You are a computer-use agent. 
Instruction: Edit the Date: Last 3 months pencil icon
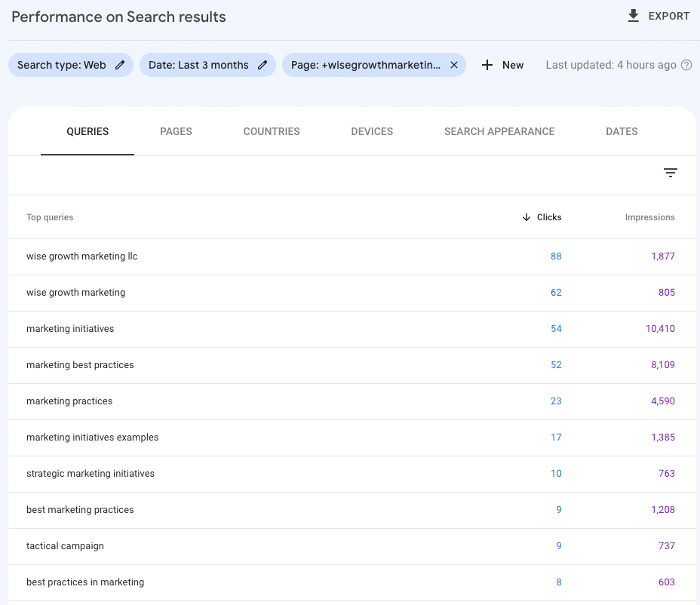click(x=262, y=65)
